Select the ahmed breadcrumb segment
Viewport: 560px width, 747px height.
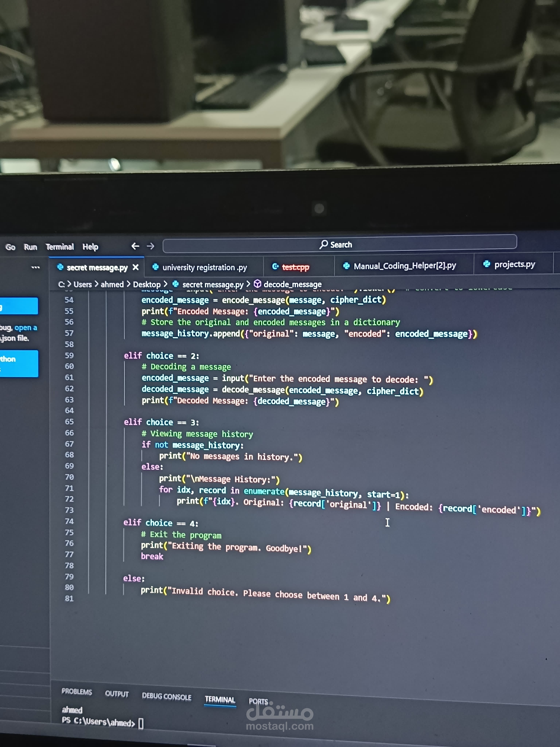[x=112, y=284]
